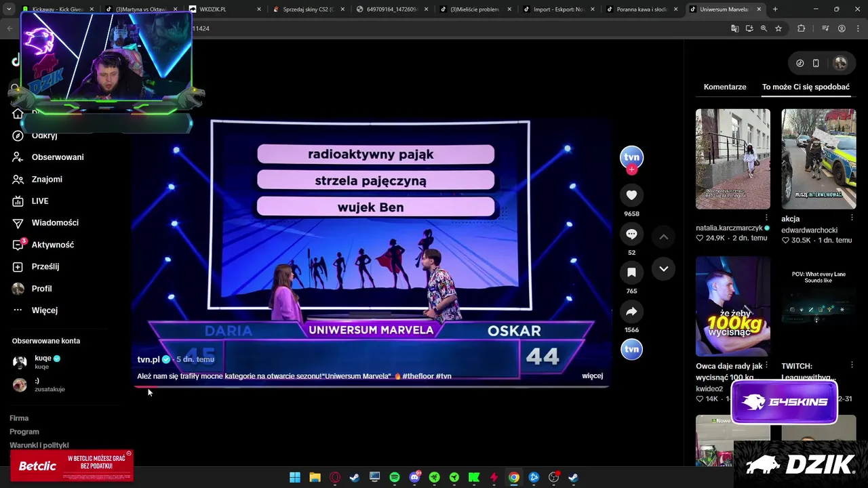Follow tvn with the red plus badge
The image size is (868, 488).
click(x=631, y=170)
